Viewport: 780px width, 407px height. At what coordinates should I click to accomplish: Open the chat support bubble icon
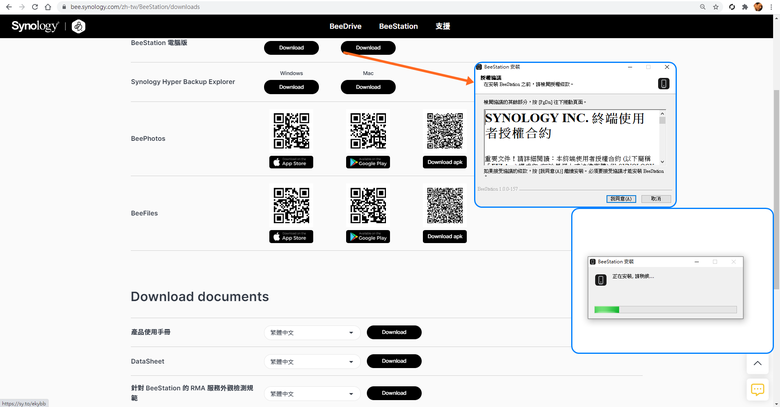[x=757, y=389]
